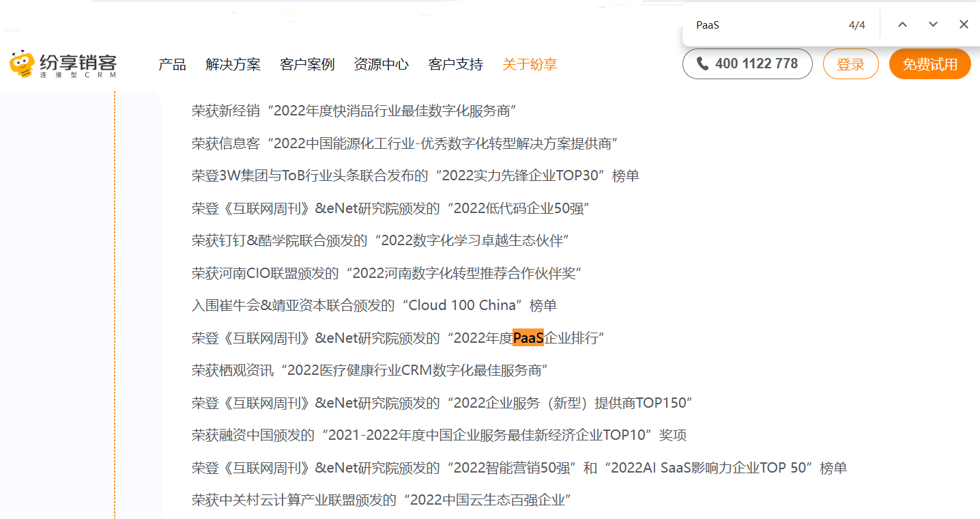Viewport: 980px width, 519px height.
Task: Click the 2022数字化学习卓越生态伙伴 line
Action: 381,240
